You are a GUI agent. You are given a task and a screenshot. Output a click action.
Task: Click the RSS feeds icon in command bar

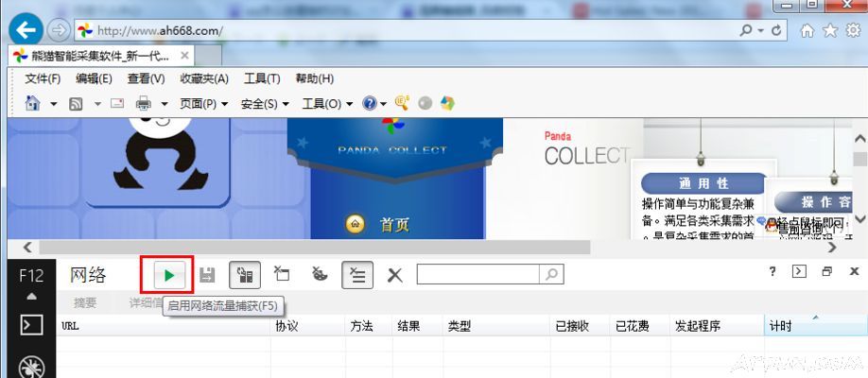click(x=76, y=104)
